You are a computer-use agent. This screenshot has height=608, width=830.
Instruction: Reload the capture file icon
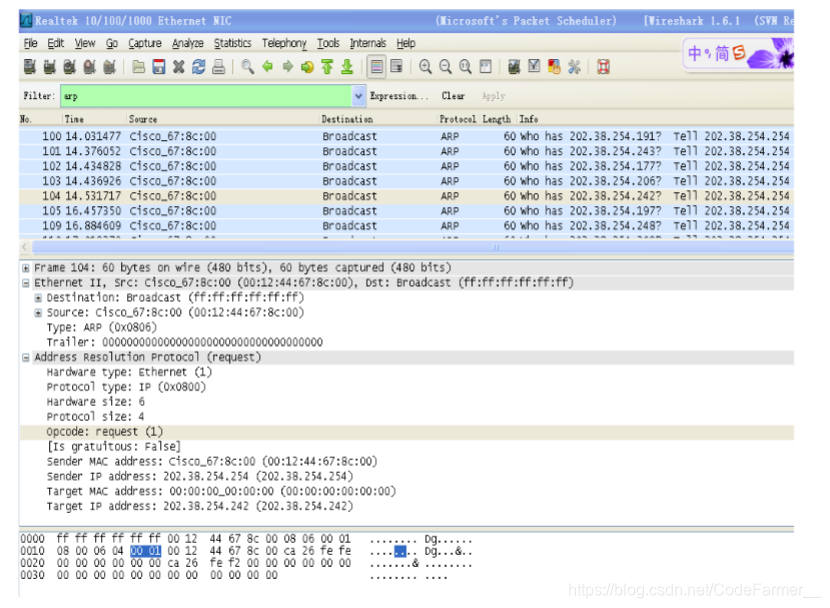(x=199, y=67)
